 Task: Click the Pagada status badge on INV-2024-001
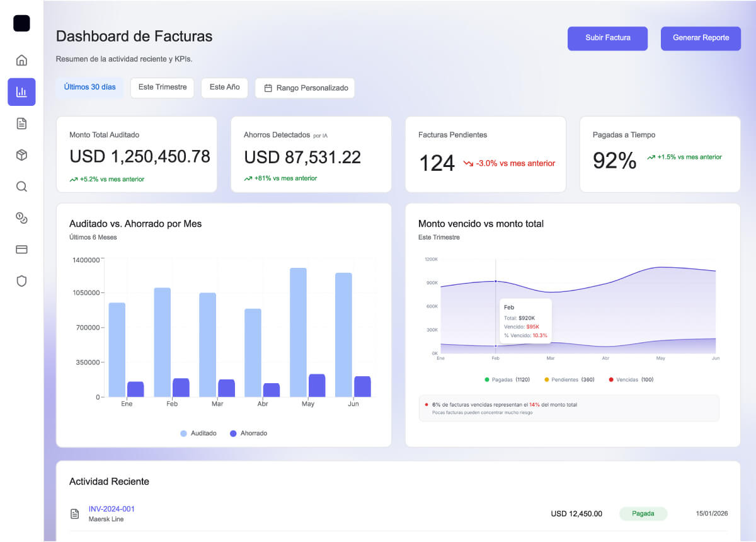click(x=643, y=514)
